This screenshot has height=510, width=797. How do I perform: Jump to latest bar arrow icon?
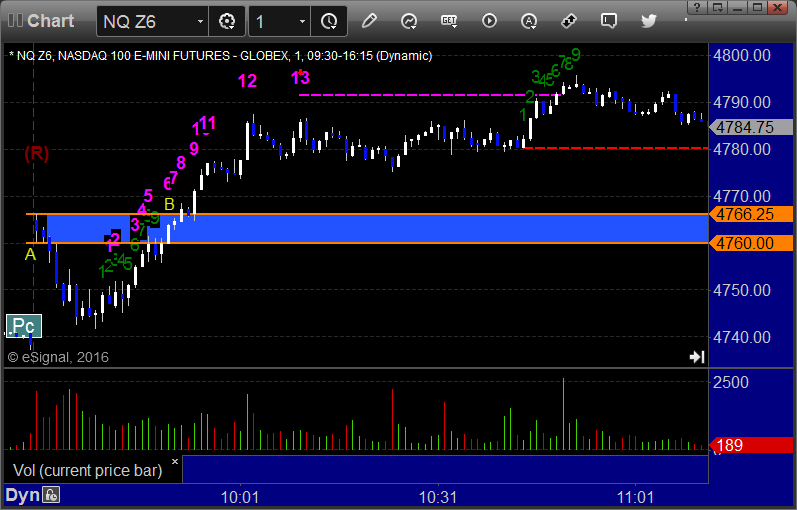tap(697, 357)
